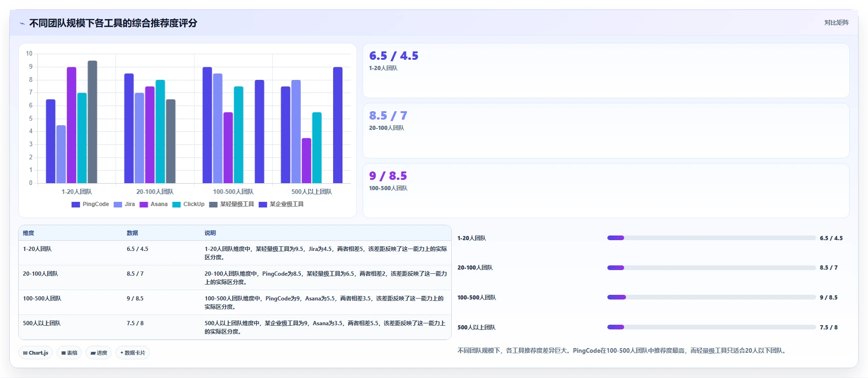
Task: Click the small icon before the page title
Action: coord(22,23)
